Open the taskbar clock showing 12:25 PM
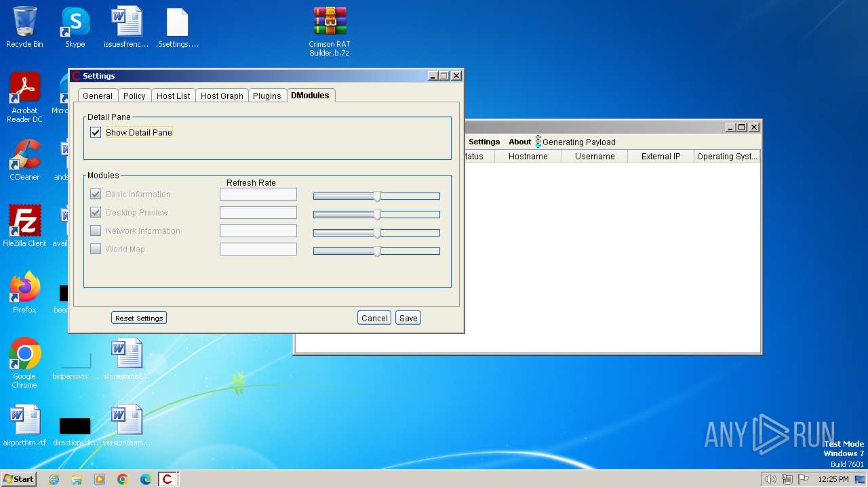This screenshot has height=488, width=868. pyautogui.click(x=833, y=479)
